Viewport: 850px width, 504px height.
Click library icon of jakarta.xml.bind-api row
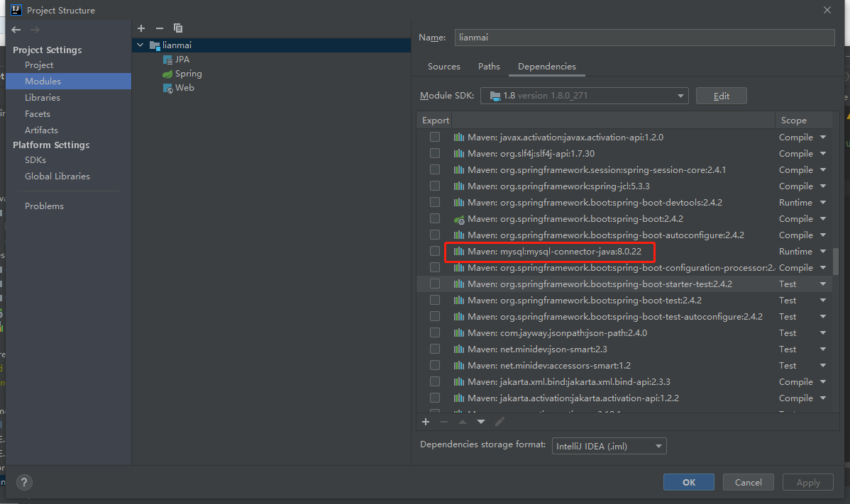coord(458,381)
